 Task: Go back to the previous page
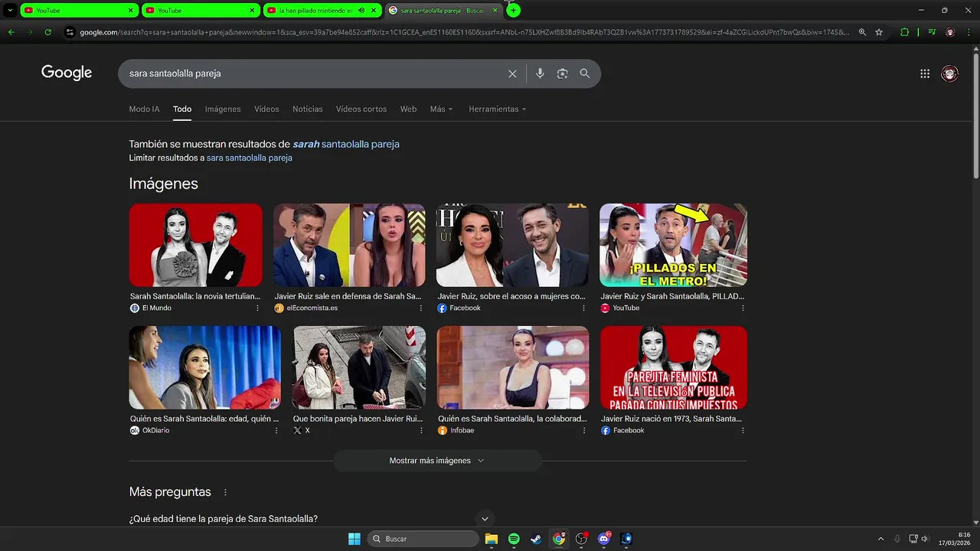pos(11,32)
